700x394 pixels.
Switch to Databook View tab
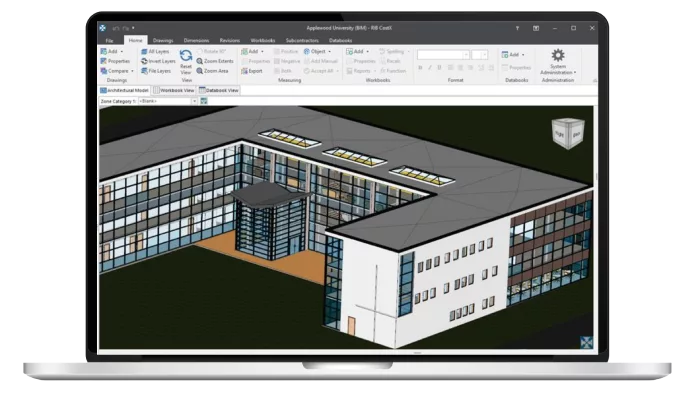pyautogui.click(x=219, y=90)
